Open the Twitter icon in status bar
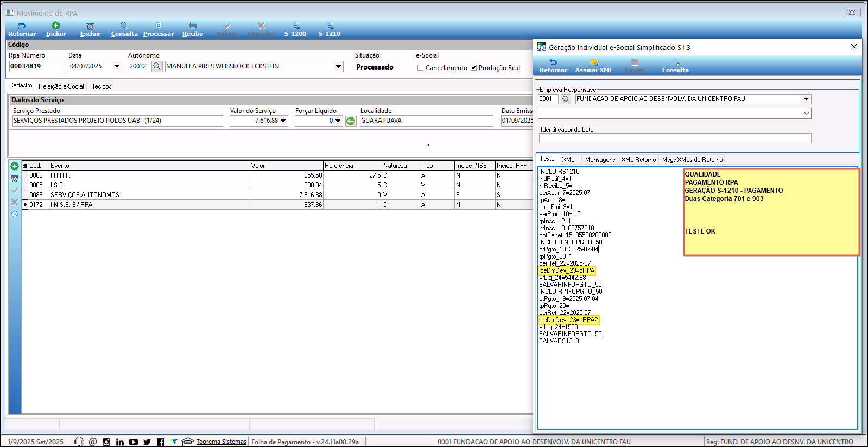This screenshot has height=447, width=868. [x=147, y=442]
